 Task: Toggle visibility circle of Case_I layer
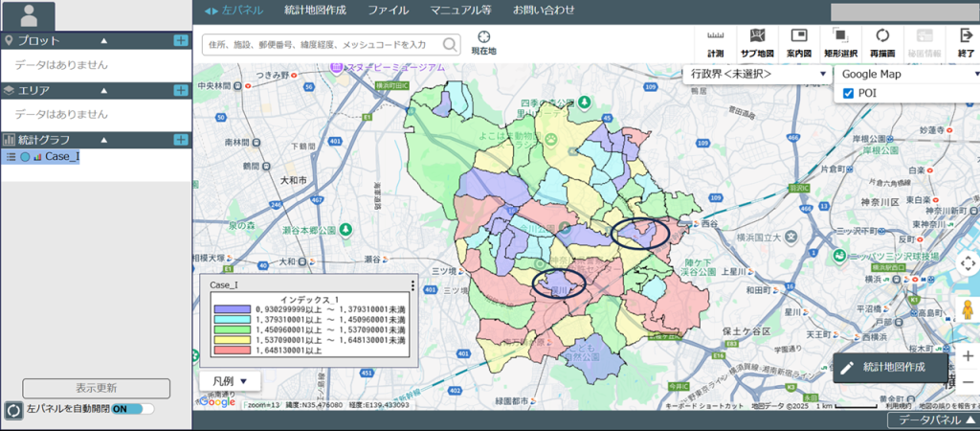[x=25, y=156]
